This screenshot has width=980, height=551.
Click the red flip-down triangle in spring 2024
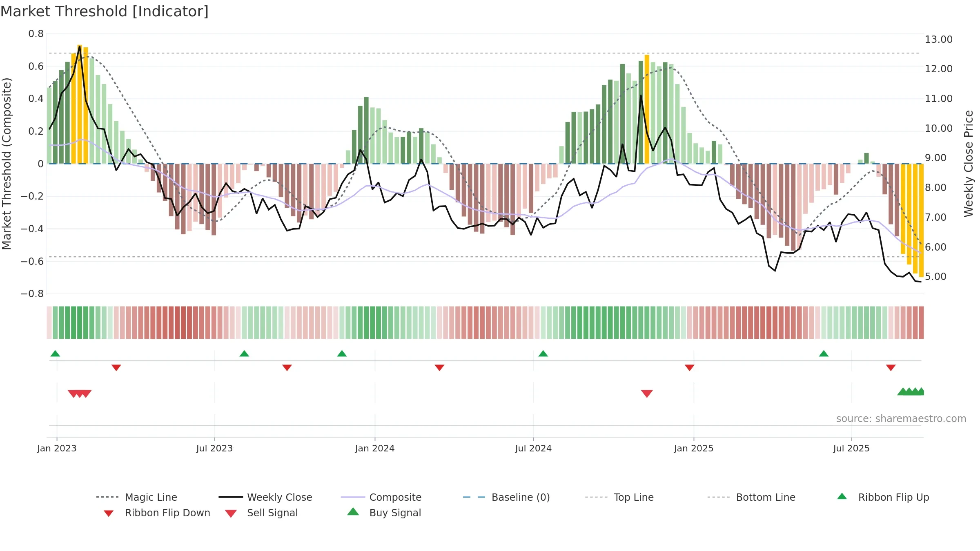point(439,368)
